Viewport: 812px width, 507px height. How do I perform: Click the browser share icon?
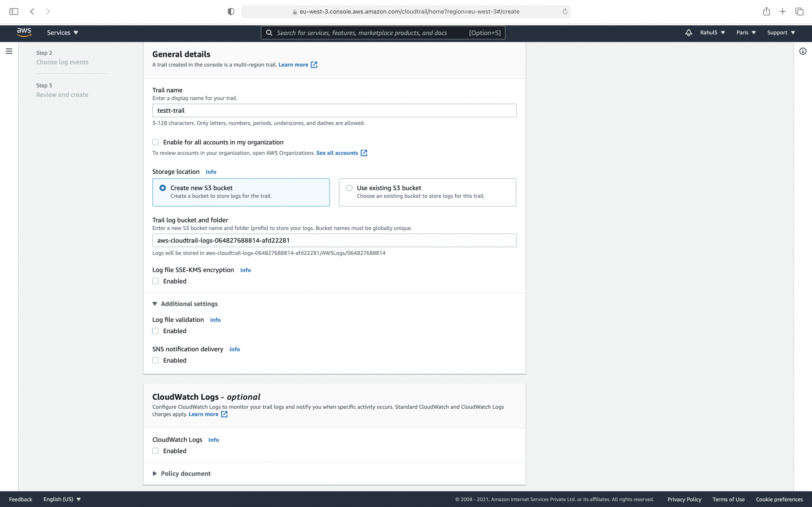tap(766, 11)
